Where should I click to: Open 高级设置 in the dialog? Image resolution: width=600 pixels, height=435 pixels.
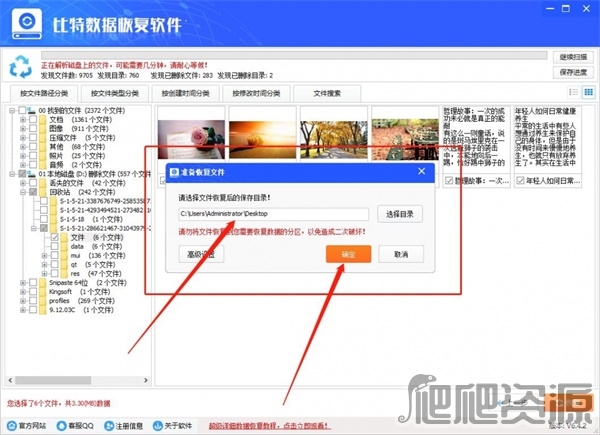tap(201, 254)
